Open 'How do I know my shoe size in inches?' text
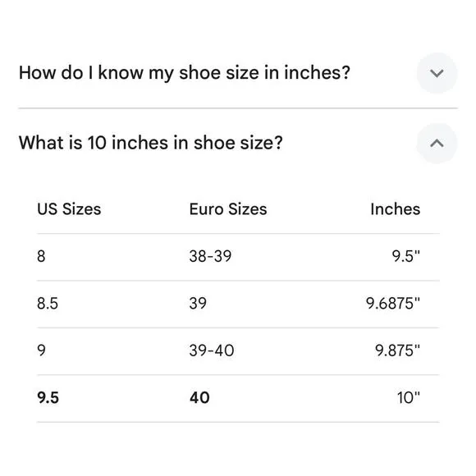Image resolution: width=476 pixels, height=476 pixels. [x=185, y=73]
